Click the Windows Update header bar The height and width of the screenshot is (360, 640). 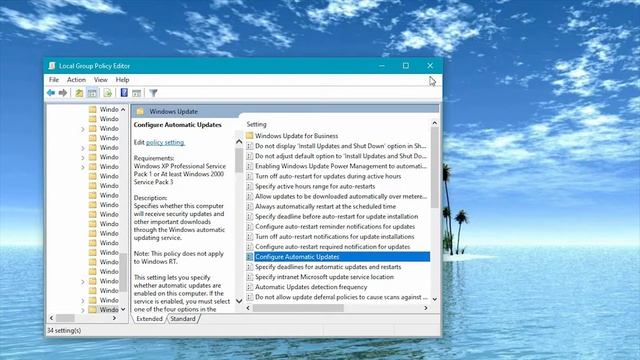[x=285, y=111]
